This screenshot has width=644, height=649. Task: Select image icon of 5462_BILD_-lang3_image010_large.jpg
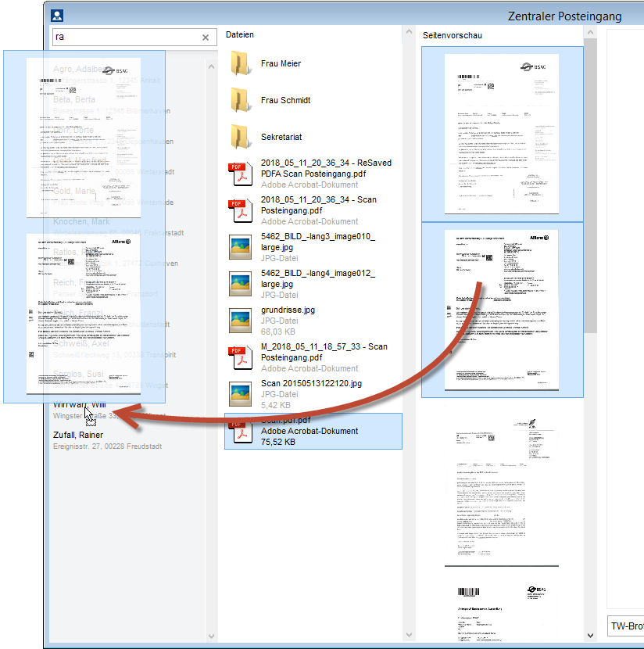(x=240, y=247)
